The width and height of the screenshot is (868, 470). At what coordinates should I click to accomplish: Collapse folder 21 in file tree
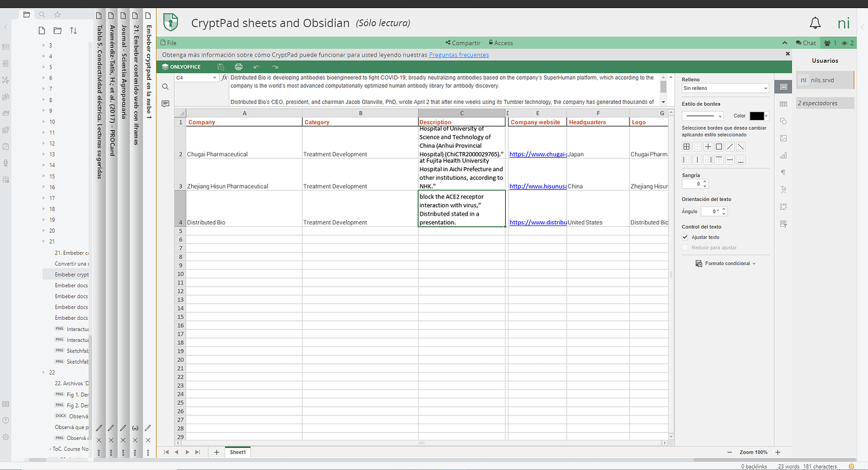click(43, 241)
